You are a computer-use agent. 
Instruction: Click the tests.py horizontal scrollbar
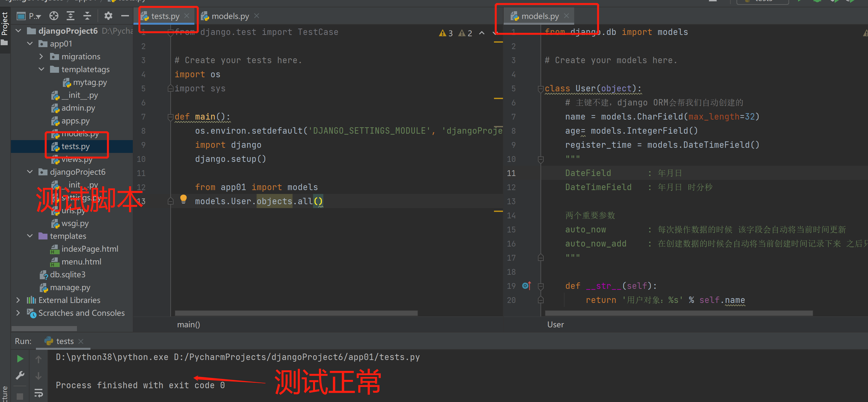pos(296,313)
